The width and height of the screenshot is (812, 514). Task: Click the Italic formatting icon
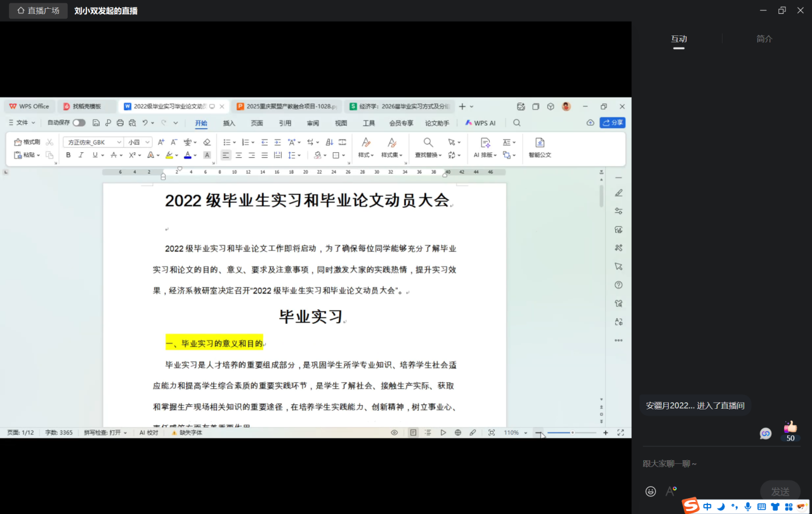pos(81,155)
